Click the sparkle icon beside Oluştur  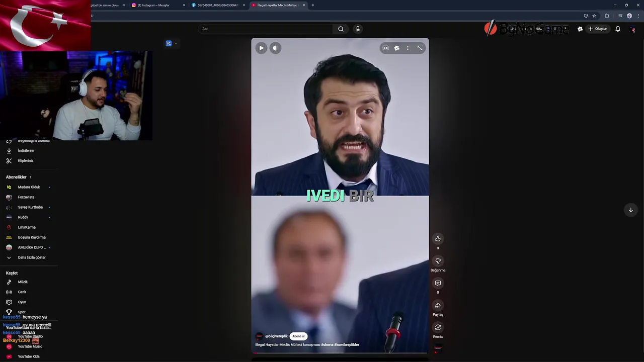click(x=580, y=29)
